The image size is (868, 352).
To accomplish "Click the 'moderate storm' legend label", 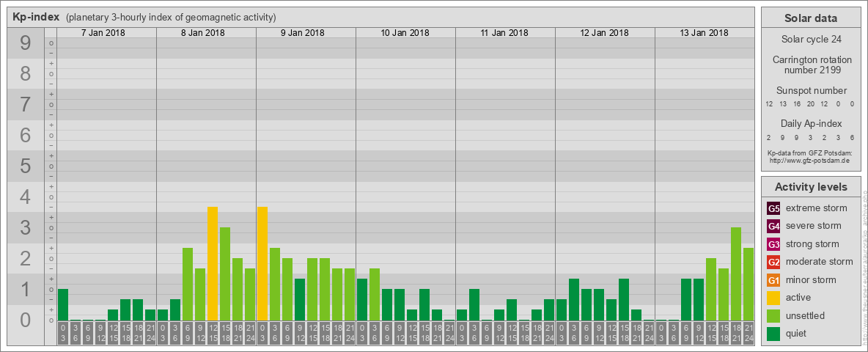I will coord(820,262).
